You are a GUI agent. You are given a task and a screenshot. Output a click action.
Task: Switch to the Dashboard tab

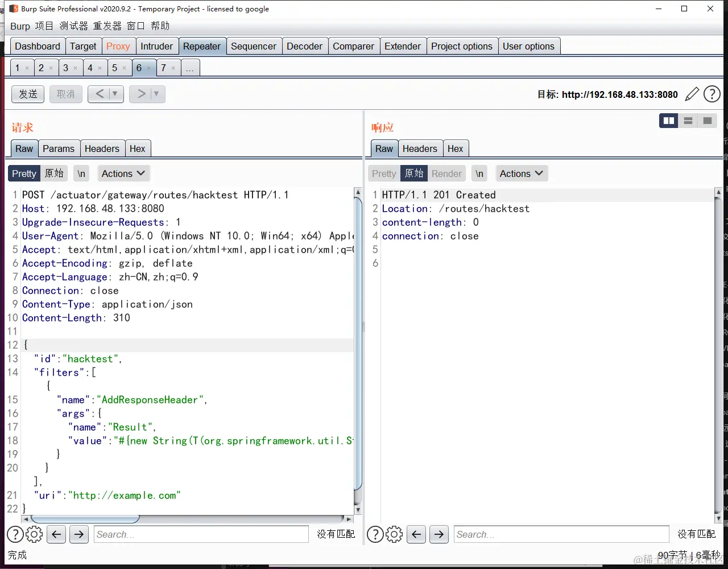38,46
